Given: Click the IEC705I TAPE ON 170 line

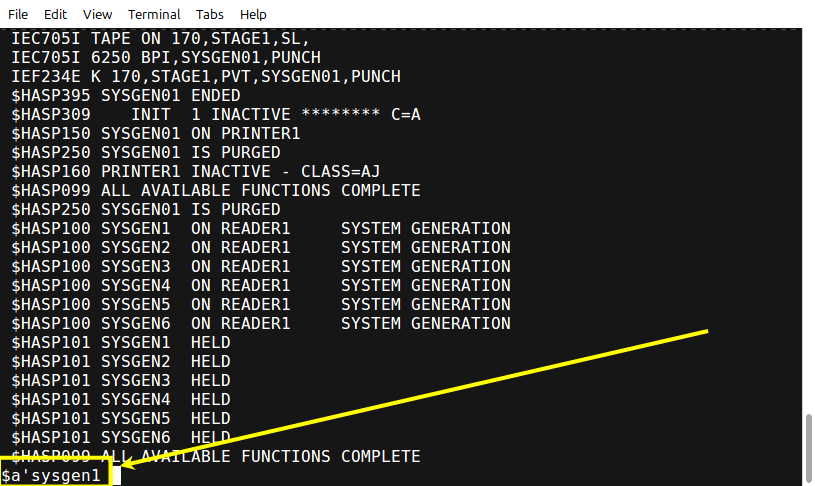Looking at the screenshot, I should pyautogui.click(x=161, y=39).
